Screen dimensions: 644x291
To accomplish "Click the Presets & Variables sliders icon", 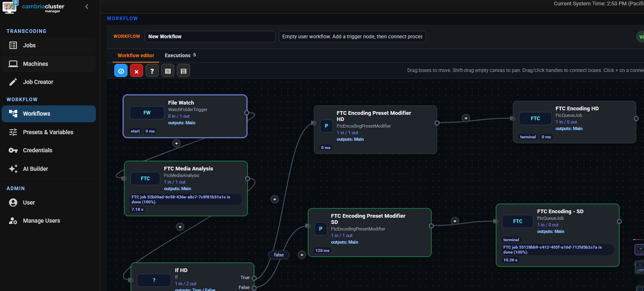I will click(x=13, y=132).
